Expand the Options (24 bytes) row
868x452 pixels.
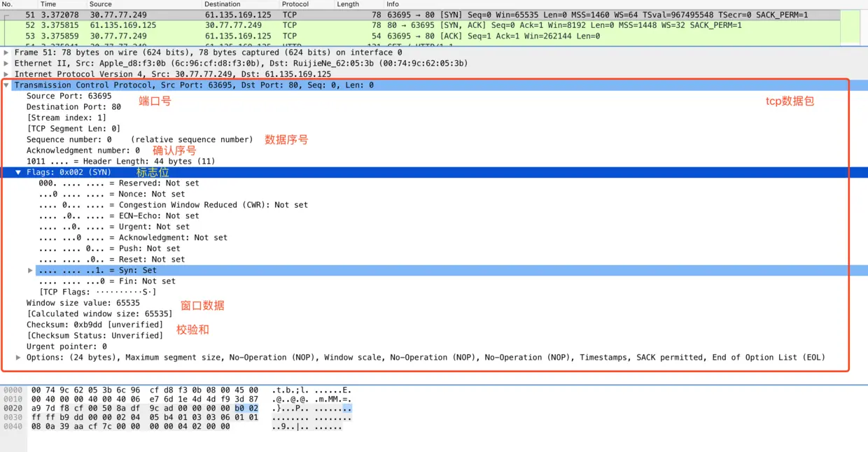tap(18, 358)
